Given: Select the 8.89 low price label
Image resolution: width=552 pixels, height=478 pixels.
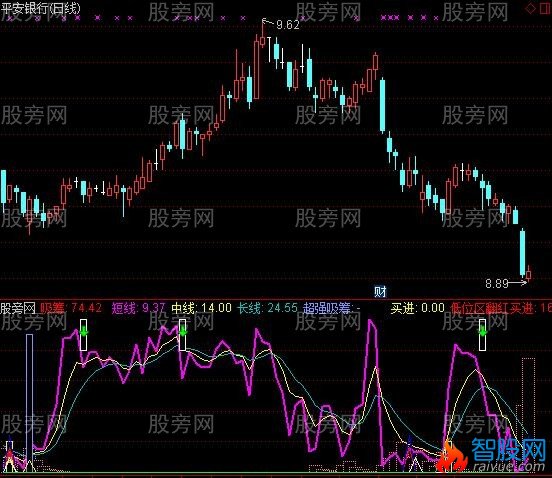Looking at the screenshot, I should pos(497,283).
